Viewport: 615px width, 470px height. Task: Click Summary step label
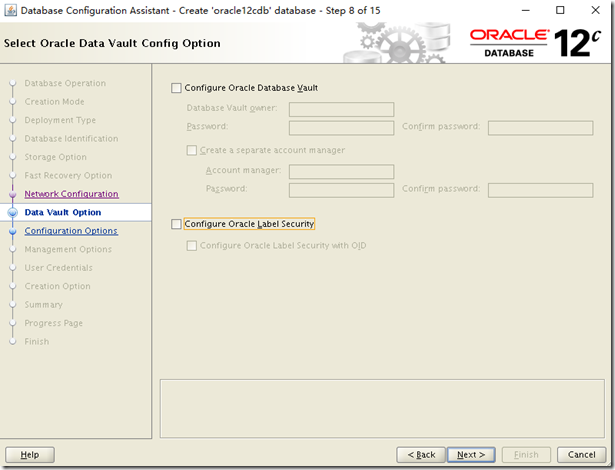point(44,304)
